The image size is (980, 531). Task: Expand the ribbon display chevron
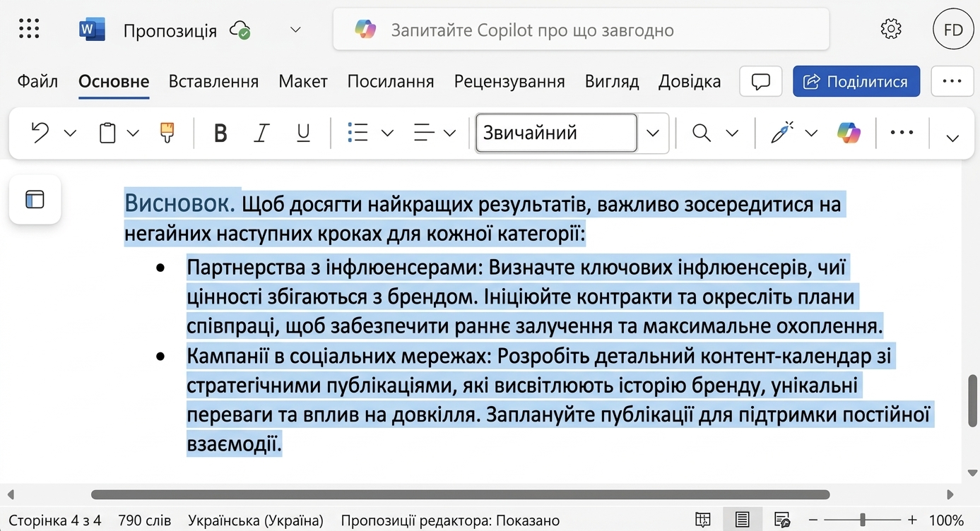click(x=952, y=138)
